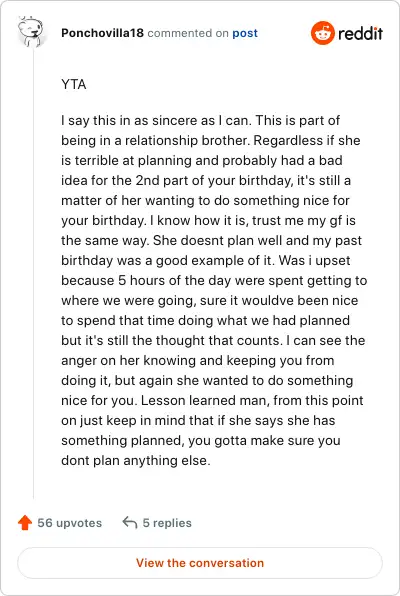Open the Ponchovilla18 username profile
The height and width of the screenshot is (596, 400).
(102, 33)
